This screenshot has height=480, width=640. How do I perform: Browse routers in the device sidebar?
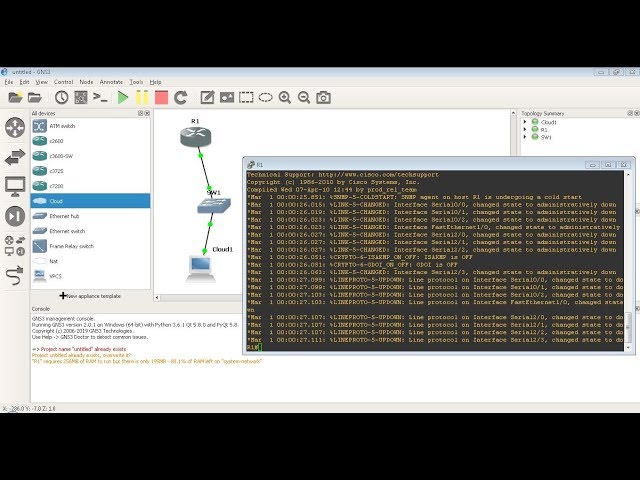[x=15, y=127]
